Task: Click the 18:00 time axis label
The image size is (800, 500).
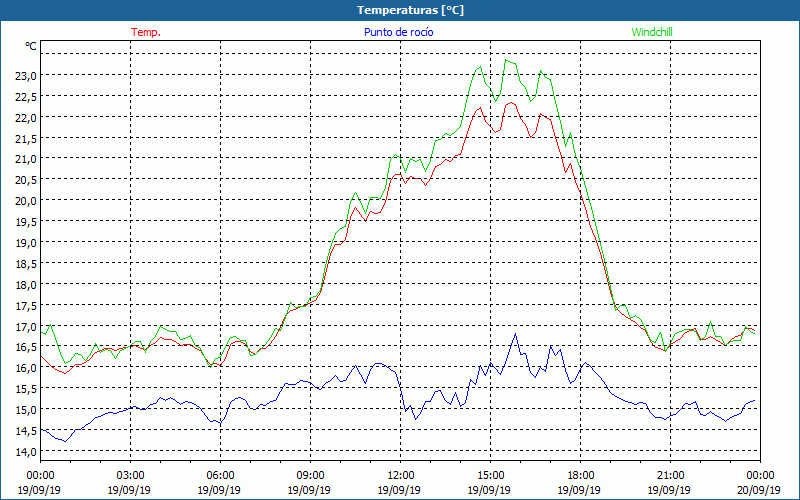Action: click(x=580, y=476)
